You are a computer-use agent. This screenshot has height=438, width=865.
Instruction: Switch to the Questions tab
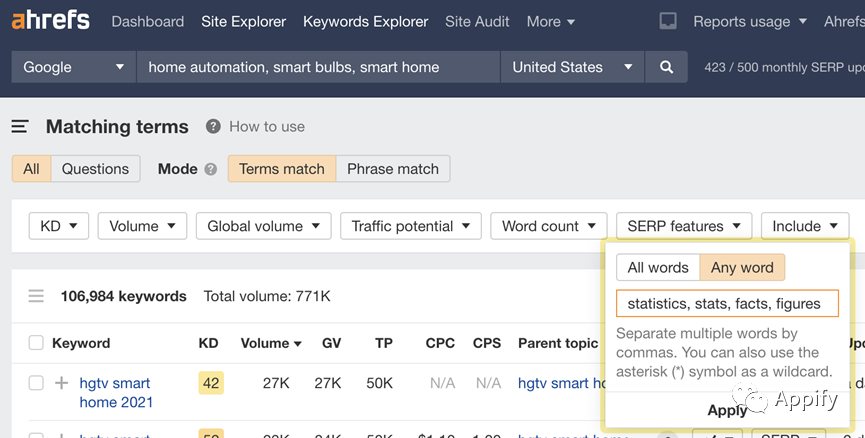pyautogui.click(x=95, y=169)
